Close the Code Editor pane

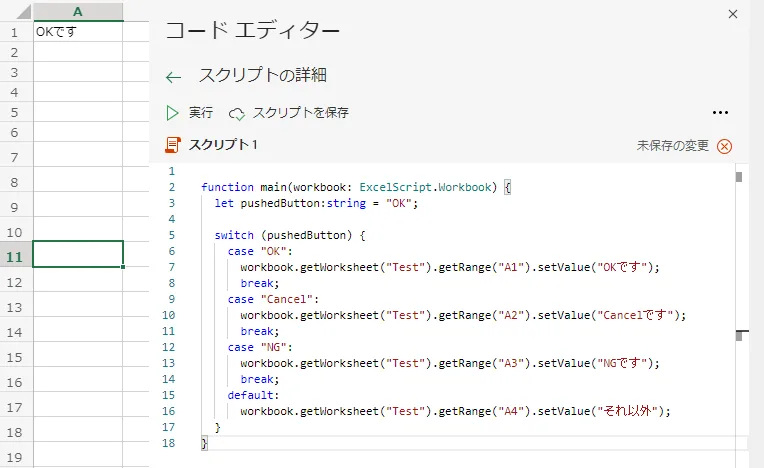[x=733, y=14]
